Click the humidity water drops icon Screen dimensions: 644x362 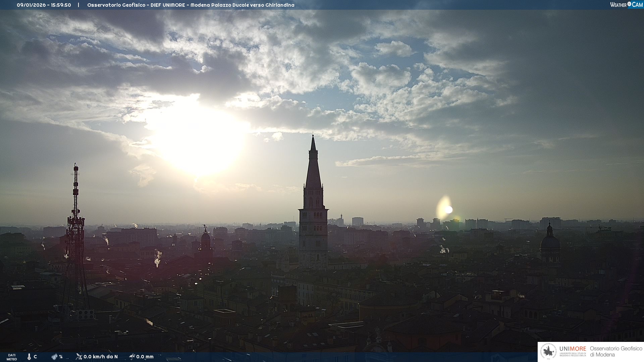54,357
